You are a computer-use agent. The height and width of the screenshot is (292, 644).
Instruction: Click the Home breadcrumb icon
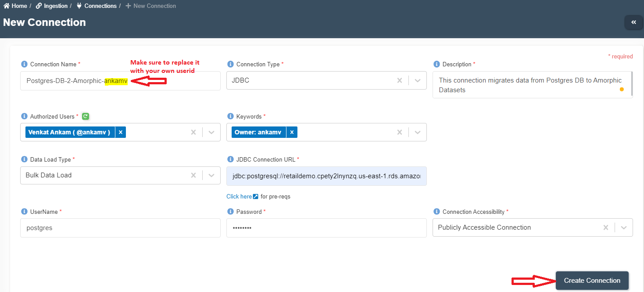(x=7, y=6)
